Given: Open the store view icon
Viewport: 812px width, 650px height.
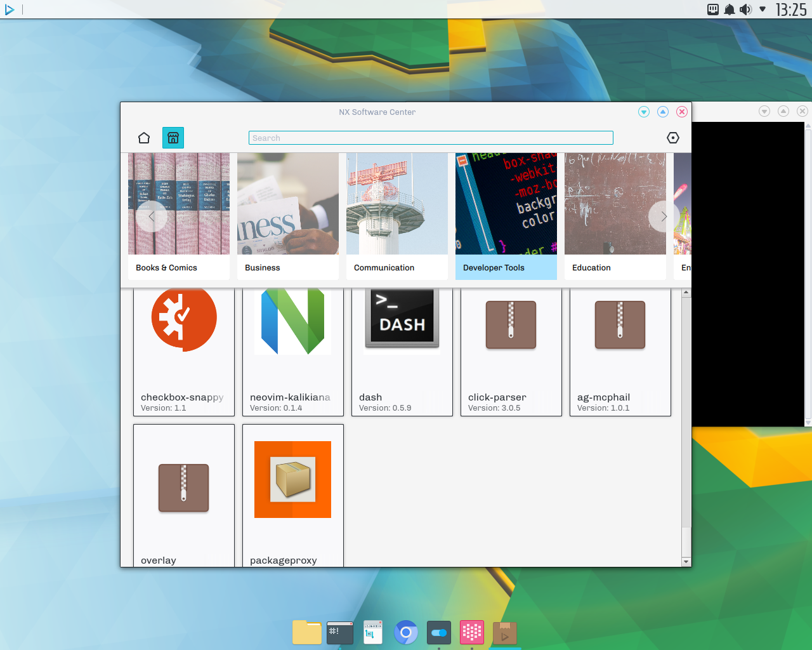Looking at the screenshot, I should point(173,138).
